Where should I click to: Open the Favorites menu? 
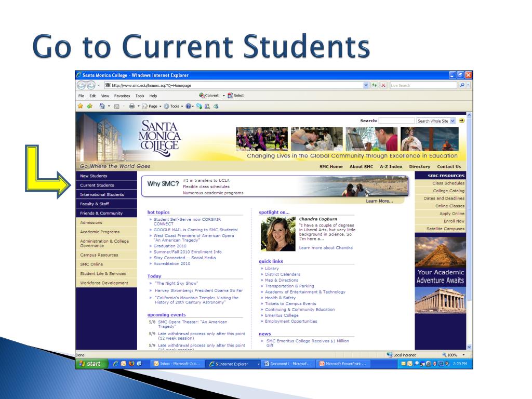[122, 96]
